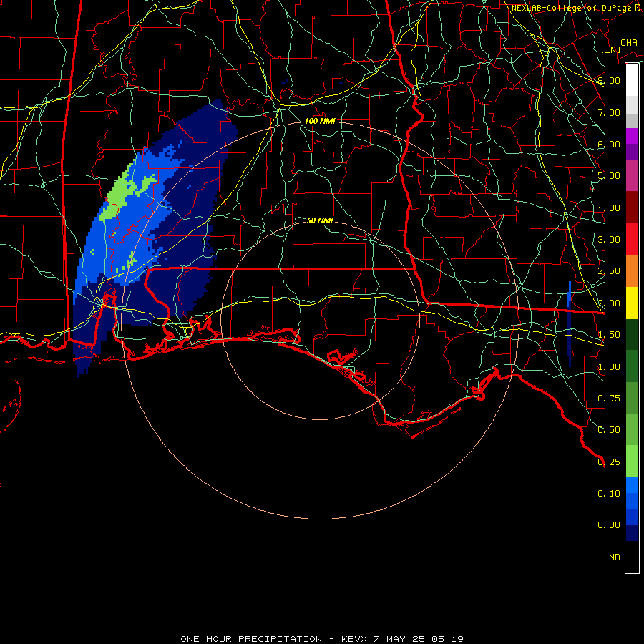Pick the pink swatch beside 5.00

tap(632, 175)
